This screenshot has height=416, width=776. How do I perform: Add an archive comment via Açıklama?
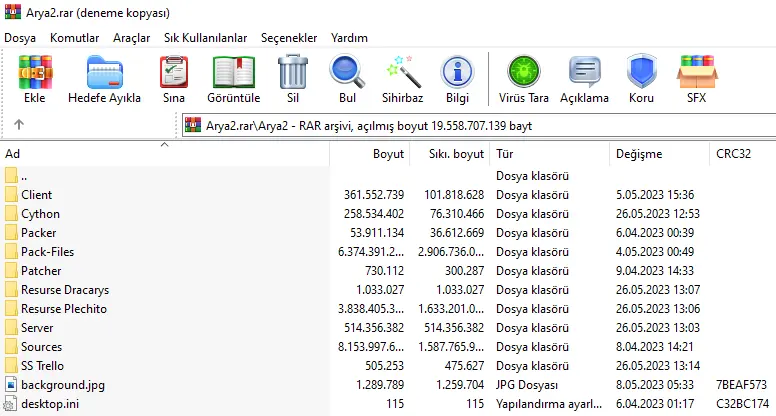coord(584,79)
